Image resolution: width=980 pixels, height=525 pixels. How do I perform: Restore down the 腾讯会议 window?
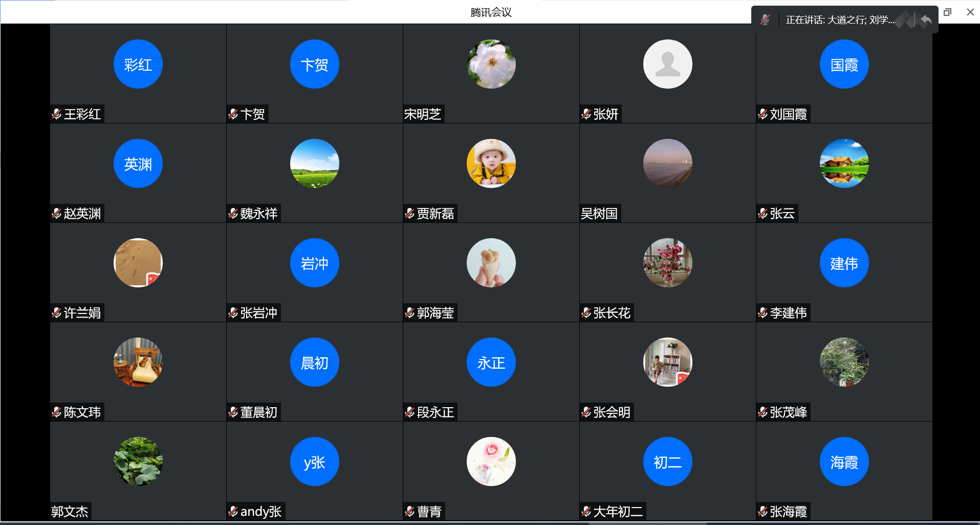coord(947,12)
